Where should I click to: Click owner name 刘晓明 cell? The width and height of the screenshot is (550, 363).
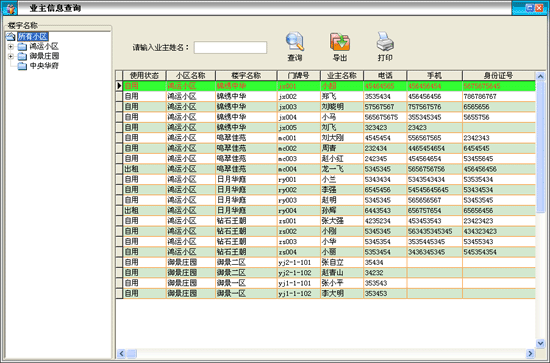[x=342, y=107]
